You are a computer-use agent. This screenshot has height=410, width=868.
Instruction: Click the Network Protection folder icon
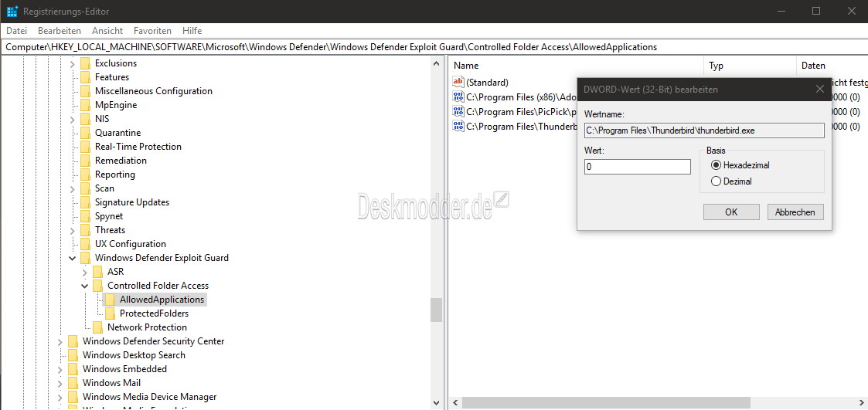point(97,327)
